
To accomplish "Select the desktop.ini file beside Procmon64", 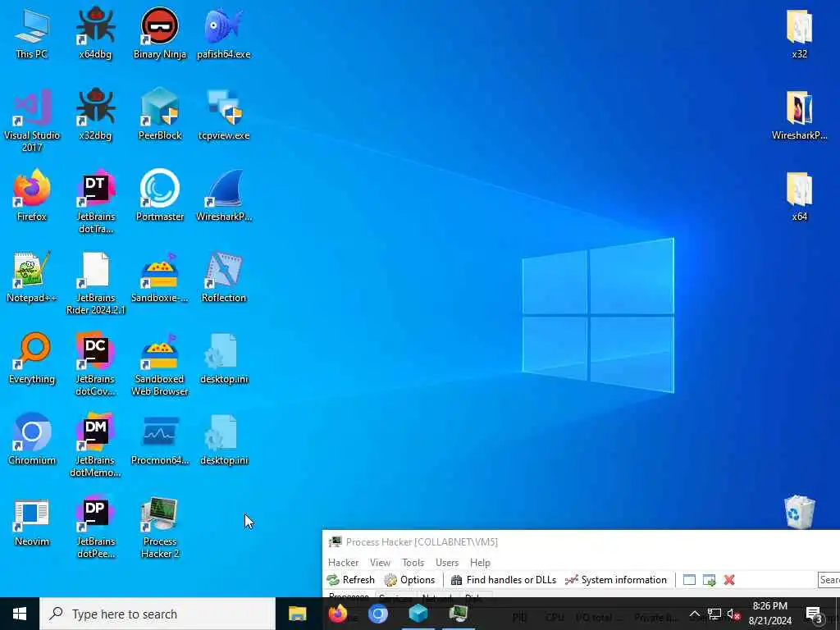I will click(x=223, y=440).
